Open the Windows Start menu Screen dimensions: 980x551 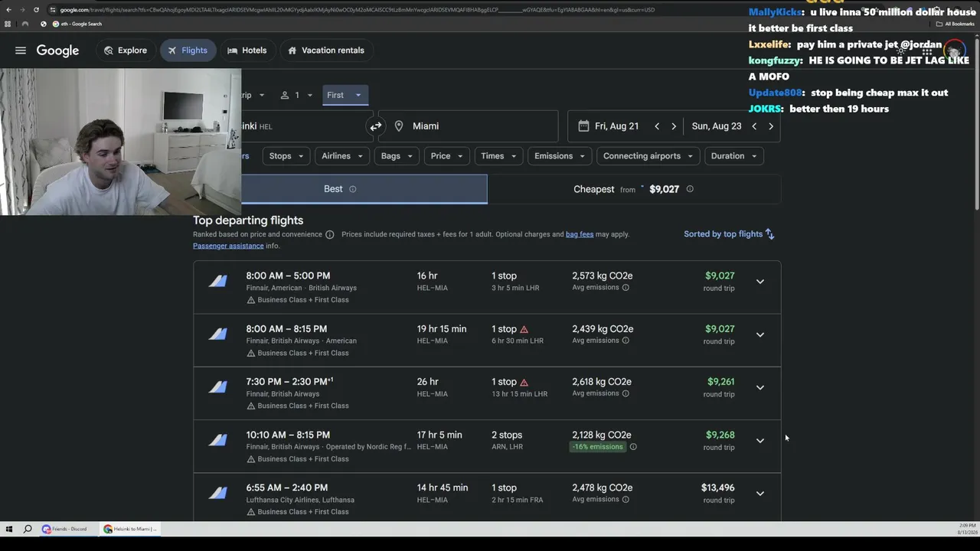tap(9, 529)
